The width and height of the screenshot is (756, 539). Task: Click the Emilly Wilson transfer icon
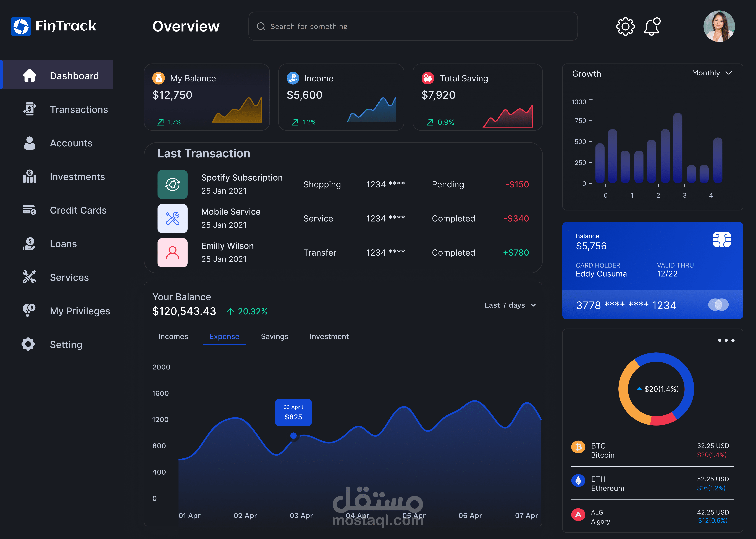pyautogui.click(x=172, y=253)
